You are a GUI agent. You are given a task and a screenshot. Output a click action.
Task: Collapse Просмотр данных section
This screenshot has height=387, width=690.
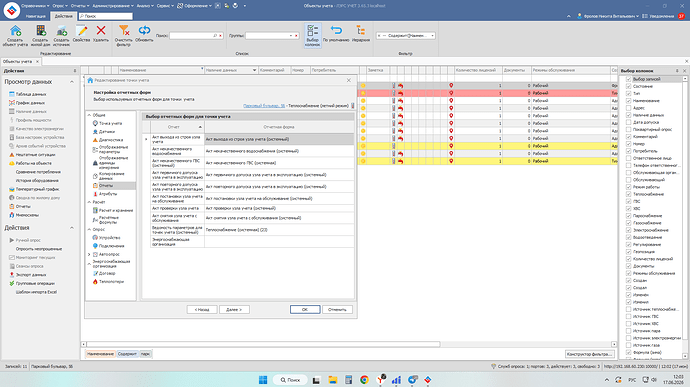pos(72,82)
